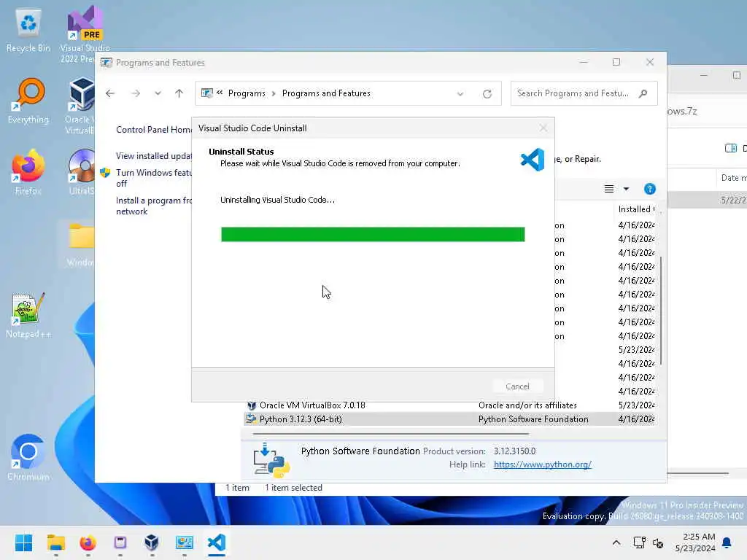
Task: Close the Visual Studio Code Uninstall dialog
Action: click(543, 128)
